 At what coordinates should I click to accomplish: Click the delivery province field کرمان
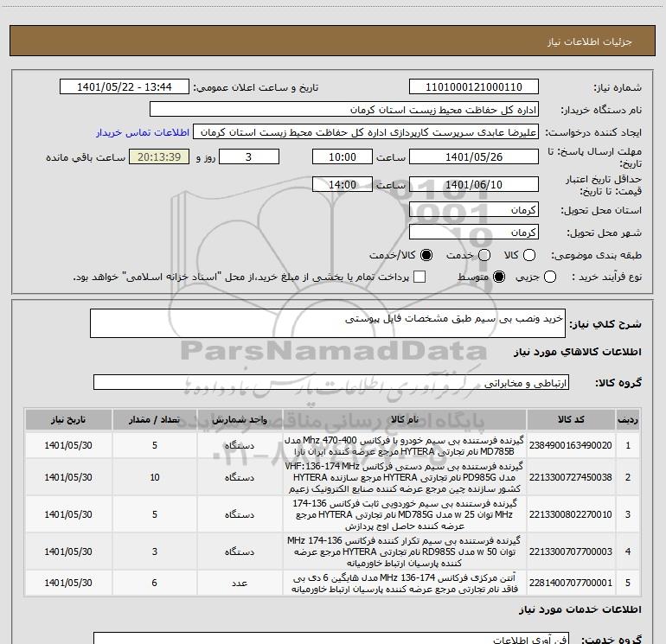474,210
